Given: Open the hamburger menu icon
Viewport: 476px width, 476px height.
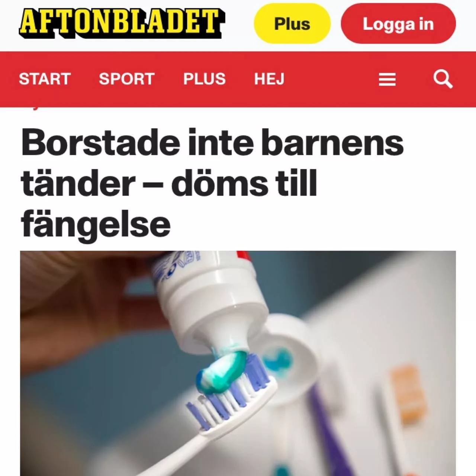Looking at the screenshot, I should [387, 79].
